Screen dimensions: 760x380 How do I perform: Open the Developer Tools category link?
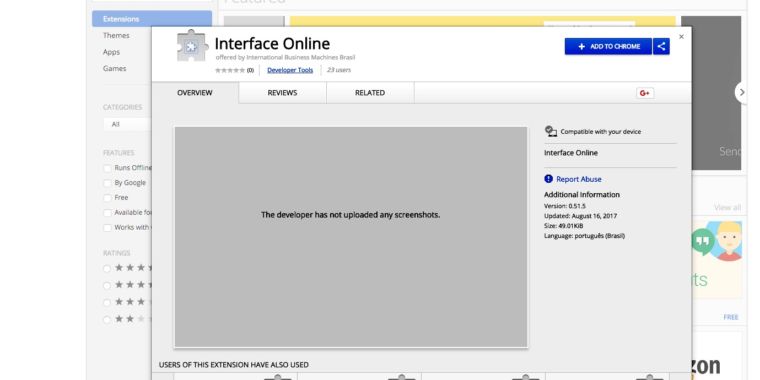[x=290, y=70]
